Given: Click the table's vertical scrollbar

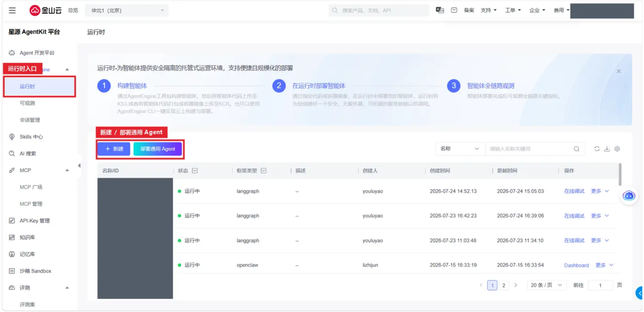Looking at the screenshot, I should click(x=620, y=174).
